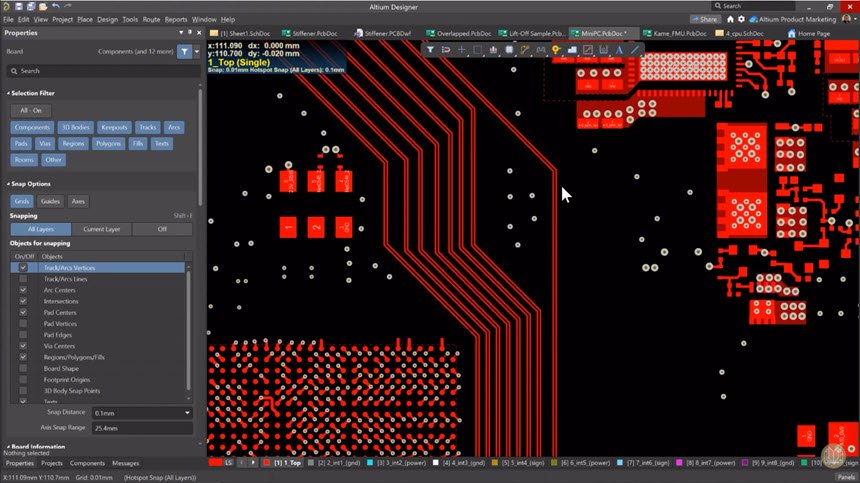Undo the last action
This screenshot has height=483, width=860.
55,7
